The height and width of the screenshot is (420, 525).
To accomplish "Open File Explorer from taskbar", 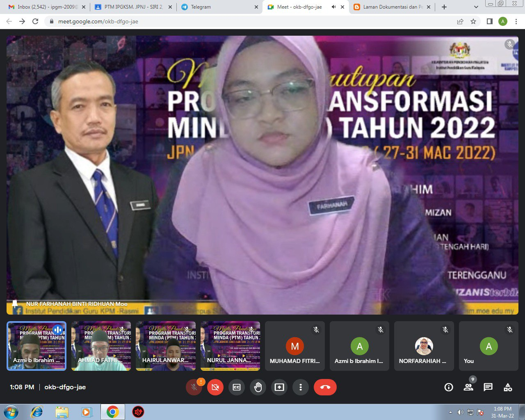I will (62, 412).
